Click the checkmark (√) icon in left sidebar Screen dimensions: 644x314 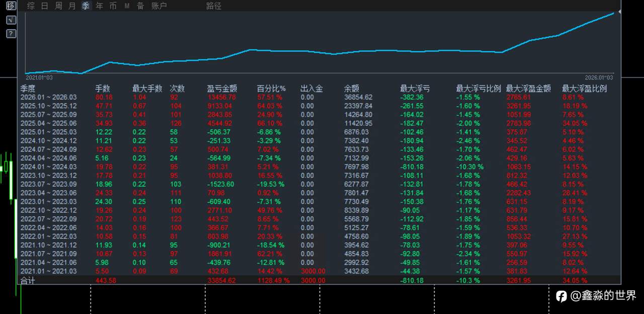click(x=10, y=20)
